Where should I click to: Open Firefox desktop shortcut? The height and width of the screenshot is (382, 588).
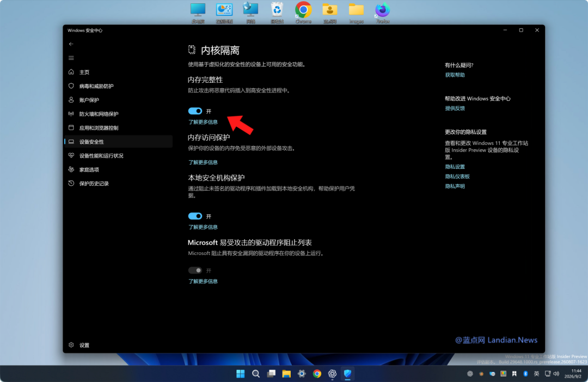(x=383, y=13)
